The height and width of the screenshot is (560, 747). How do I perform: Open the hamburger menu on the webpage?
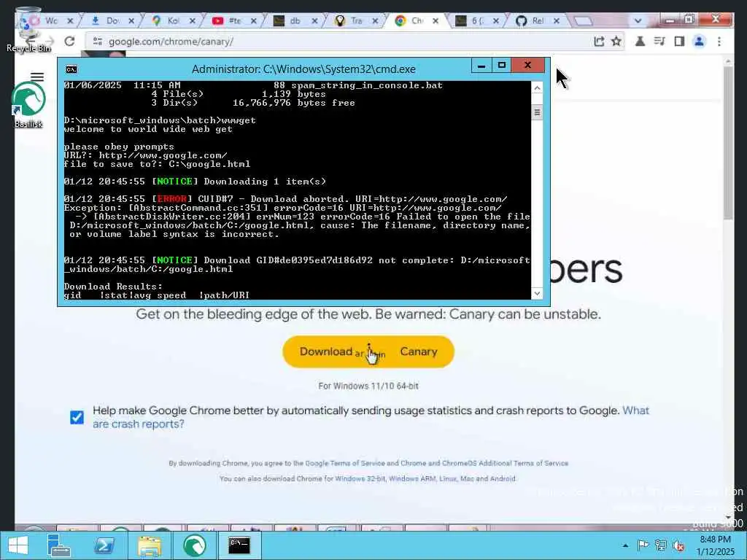(37, 77)
